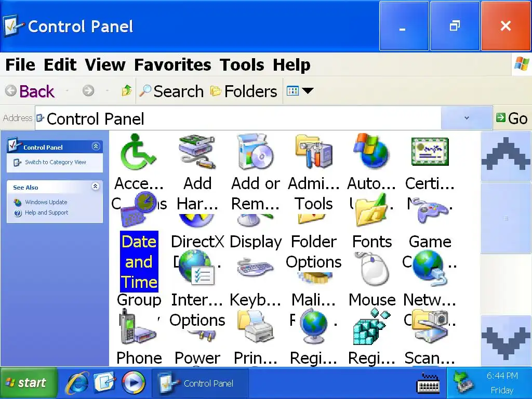This screenshot has width=532, height=399.
Task: Click the network tray icon
Action: [x=463, y=383]
